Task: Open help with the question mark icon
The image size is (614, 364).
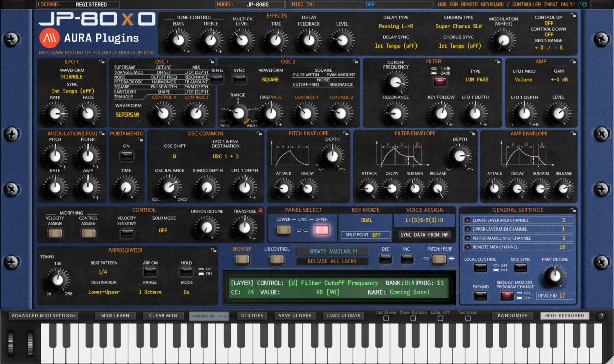Action: [601, 316]
